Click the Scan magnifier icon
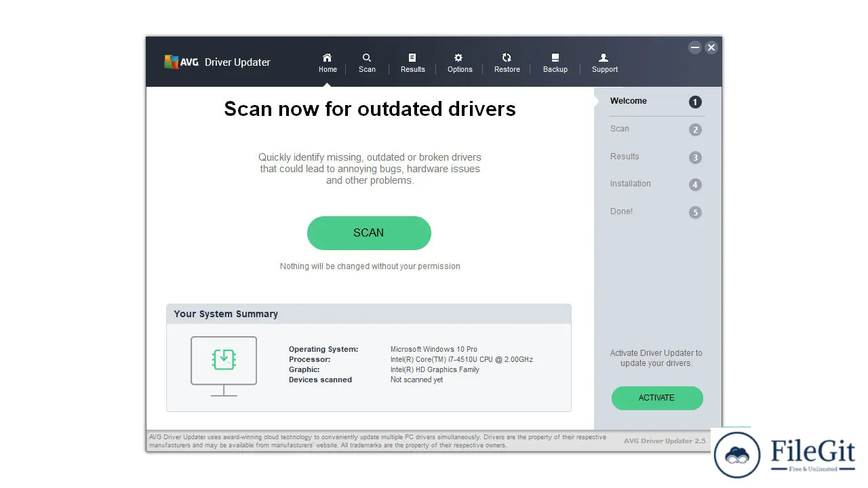Screen dimensions: 868x488 (x=367, y=58)
